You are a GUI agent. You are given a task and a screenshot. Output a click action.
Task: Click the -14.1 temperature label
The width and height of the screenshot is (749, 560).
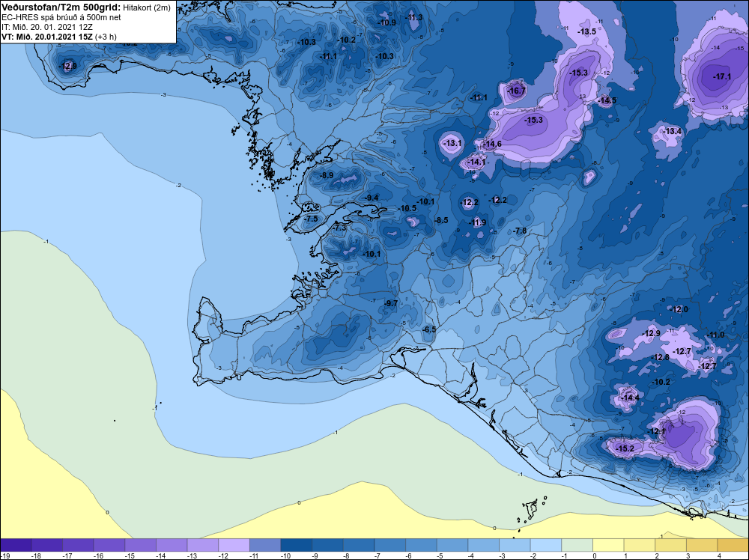tap(476, 162)
